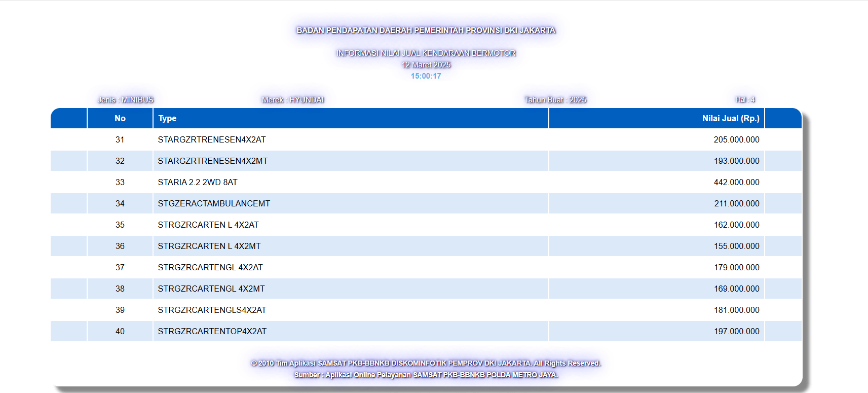868x393 pixels.
Task: Select STARGZRTRENESEN4X2MT type cell
Action: pyautogui.click(x=351, y=161)
